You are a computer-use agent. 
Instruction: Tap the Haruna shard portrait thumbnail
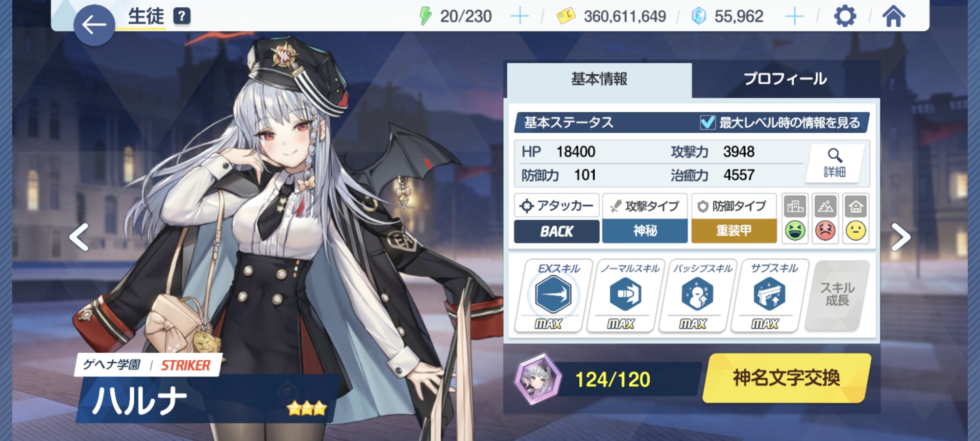click(x=538, y=379)
